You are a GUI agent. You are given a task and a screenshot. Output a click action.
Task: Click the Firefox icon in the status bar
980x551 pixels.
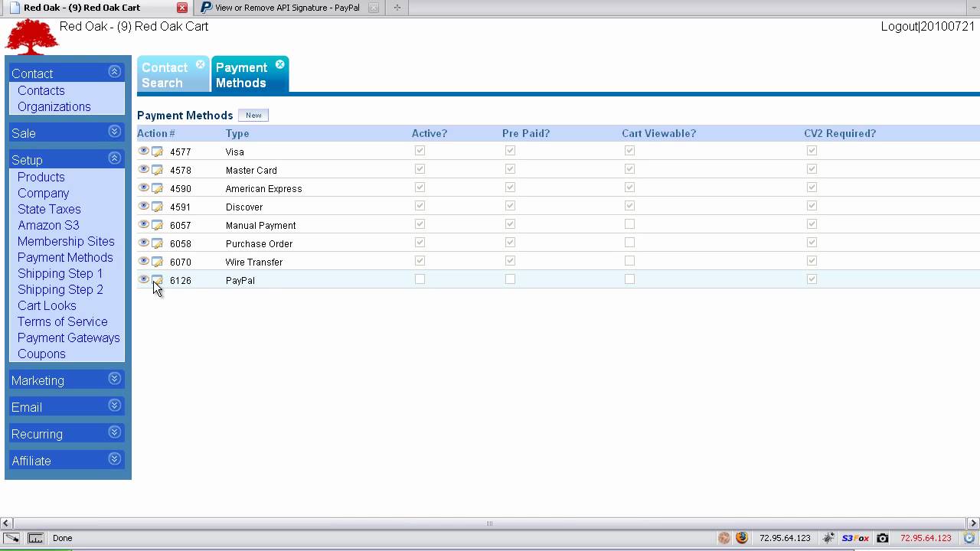tap(741, 538)
